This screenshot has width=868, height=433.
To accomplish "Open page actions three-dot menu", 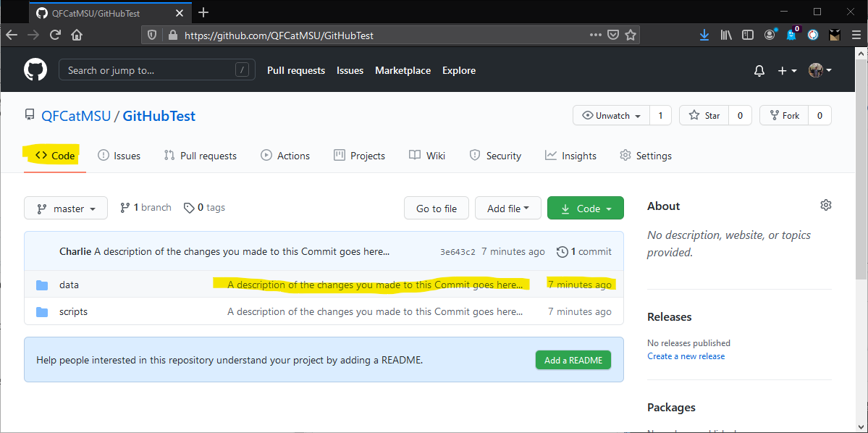I will click(x=595, y=35).
